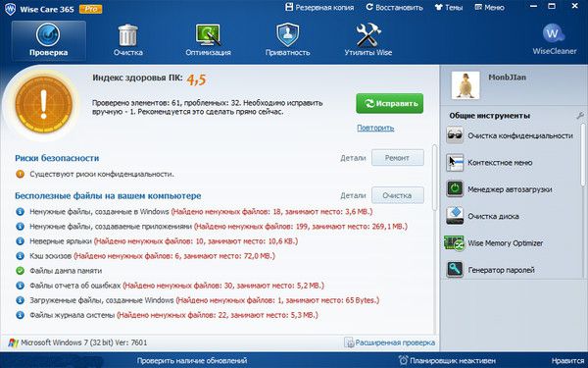Click Детали next to Риски безопасности

tap(353, 158)
